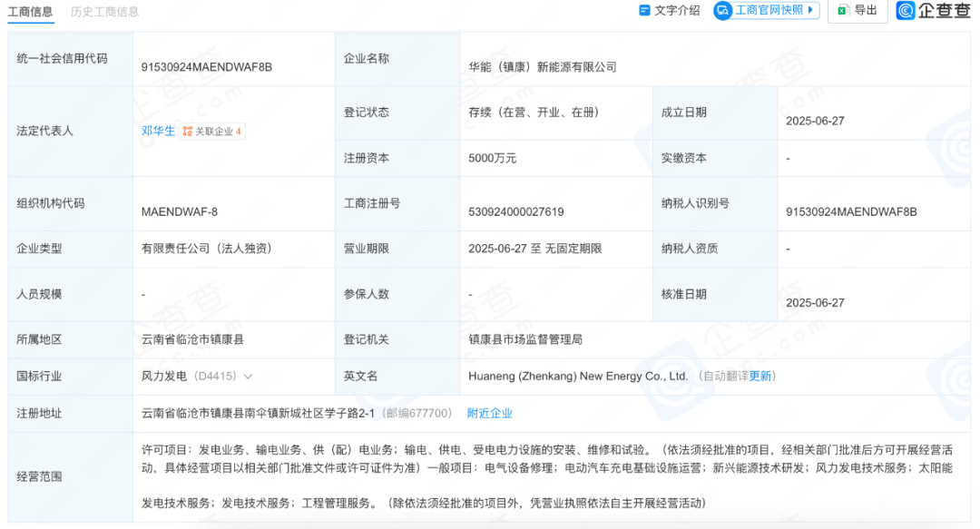The width and height of the screenshot is (980, 529).
Task: Select business scope text starting 许可项目
Action: [547, 476]
